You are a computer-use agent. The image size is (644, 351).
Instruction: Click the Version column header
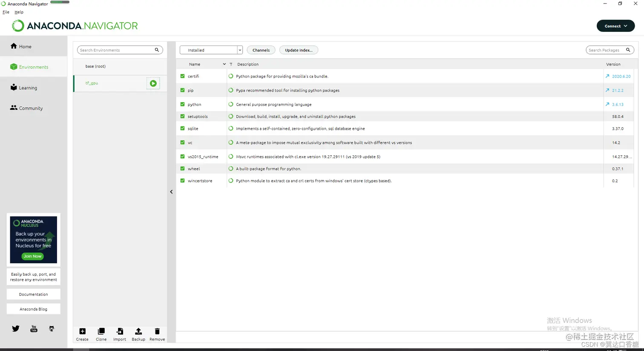click(613, 64)
